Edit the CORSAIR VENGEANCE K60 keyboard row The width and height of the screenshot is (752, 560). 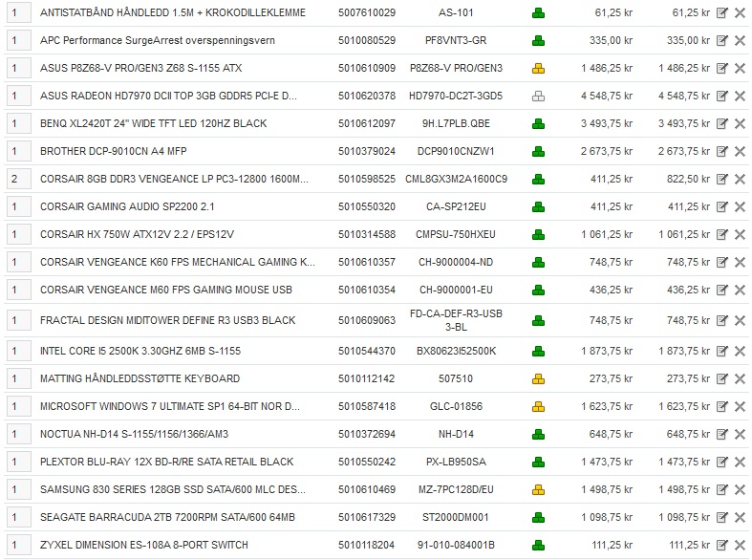(721, 262)
